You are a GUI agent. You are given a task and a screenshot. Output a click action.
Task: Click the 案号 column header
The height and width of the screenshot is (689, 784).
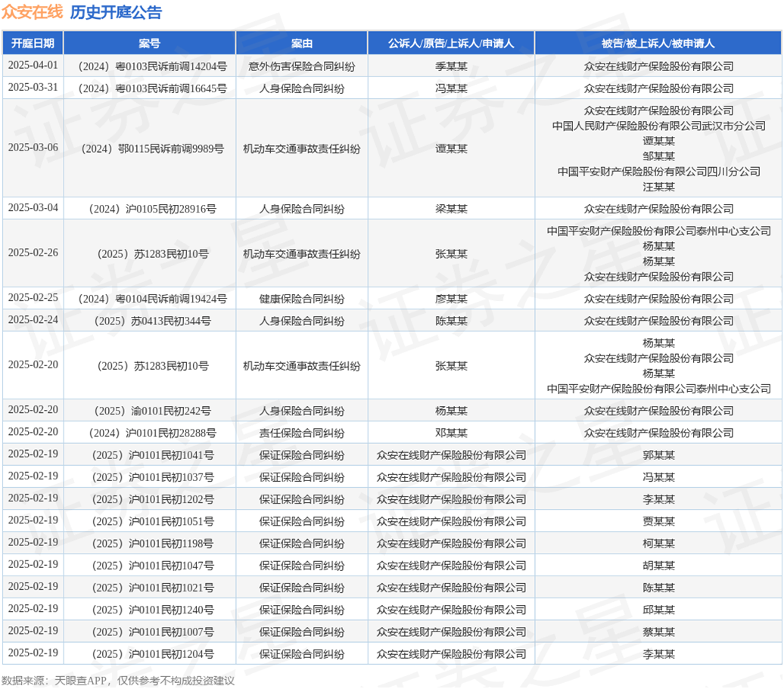tap(150, 43)
